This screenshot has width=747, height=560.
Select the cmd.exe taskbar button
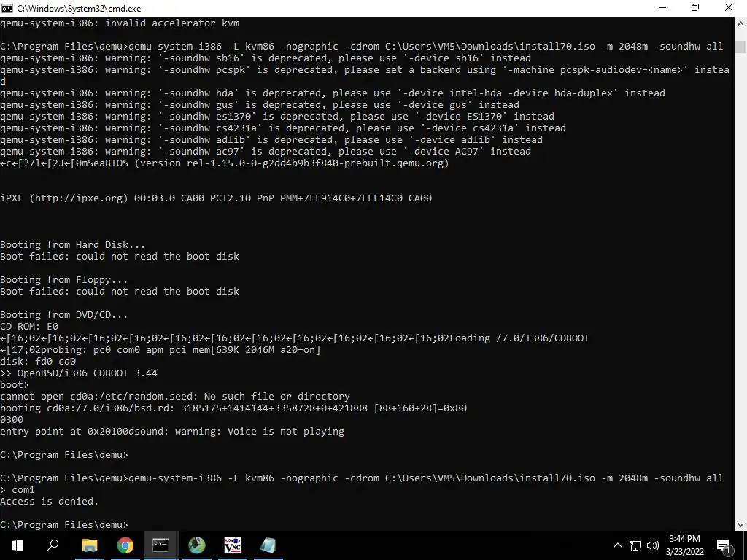point(160,545)
